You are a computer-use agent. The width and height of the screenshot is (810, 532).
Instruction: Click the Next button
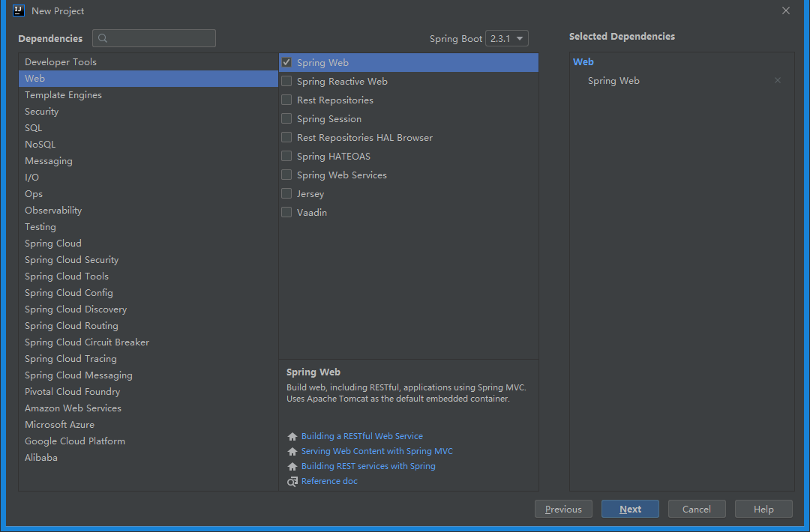(630, 510)
